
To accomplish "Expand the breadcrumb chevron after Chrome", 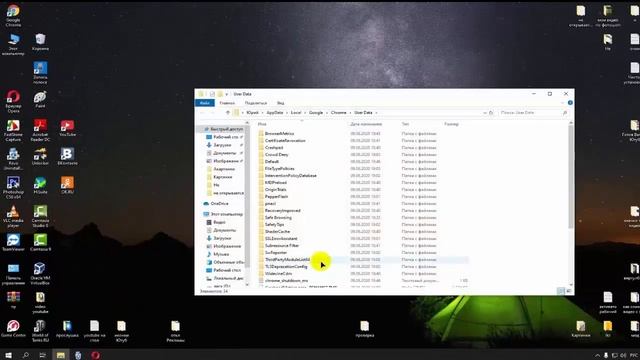I will [350, 113].
